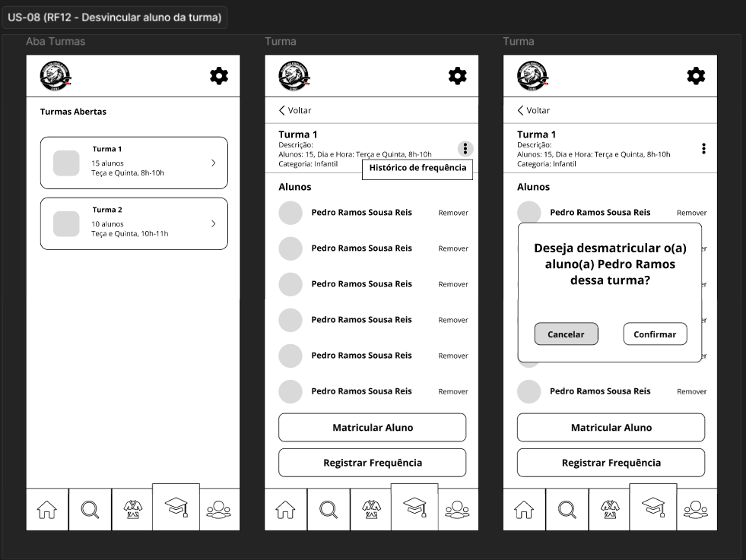Expand Turma 1 card chevron

click(213, 163)
